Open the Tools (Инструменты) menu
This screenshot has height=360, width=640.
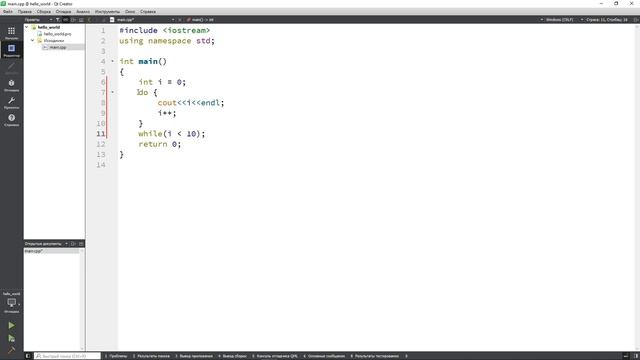(x=107, y=11)
